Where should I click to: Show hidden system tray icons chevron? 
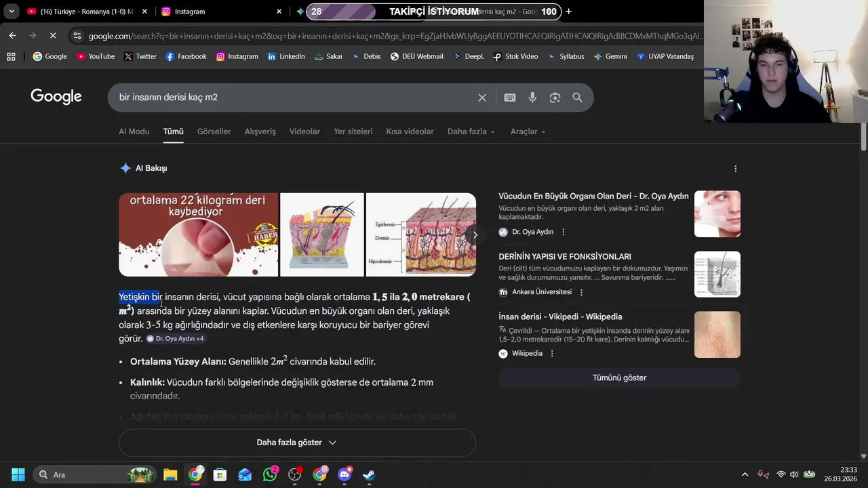tap(745, 474)
